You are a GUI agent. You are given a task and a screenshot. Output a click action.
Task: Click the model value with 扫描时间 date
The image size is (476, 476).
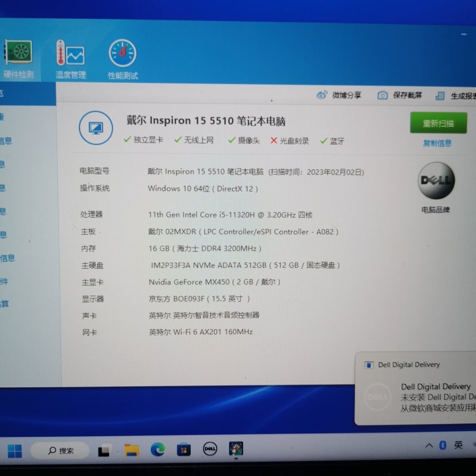point(255,172)
